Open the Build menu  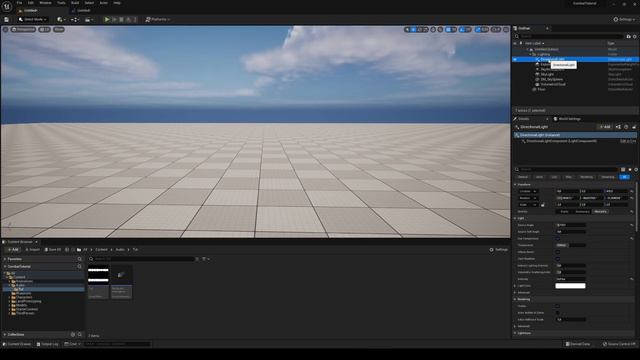coord(75,3)
